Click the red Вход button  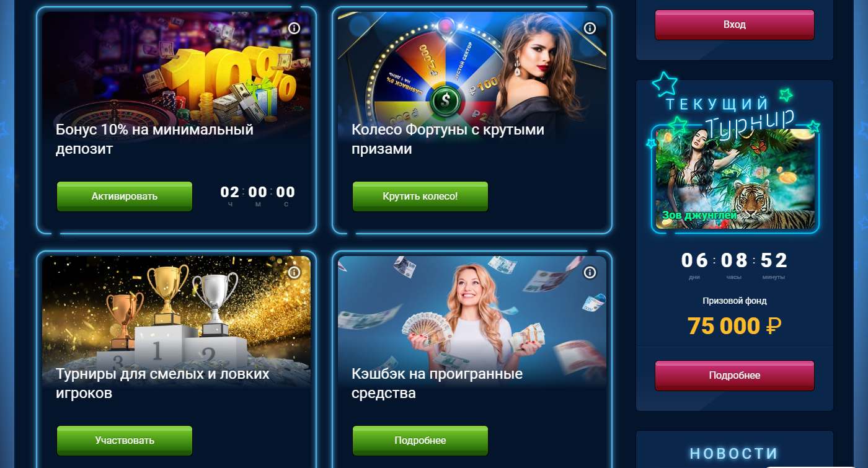[735, 25]
